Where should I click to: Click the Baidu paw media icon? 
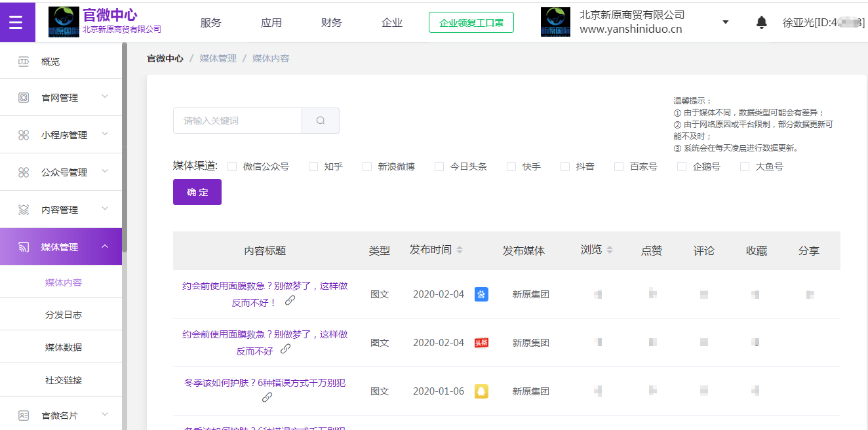pyautogui.click(x=481, y=294)
